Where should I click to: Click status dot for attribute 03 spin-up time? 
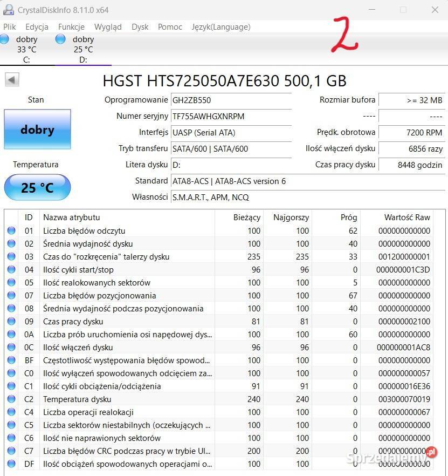(11, 256)
